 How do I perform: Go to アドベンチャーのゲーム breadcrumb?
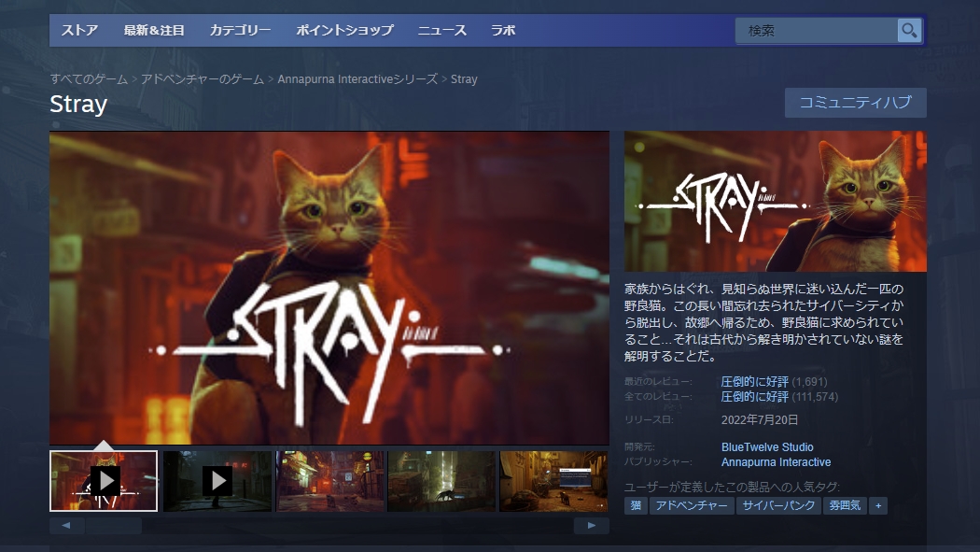coord(203,79)
